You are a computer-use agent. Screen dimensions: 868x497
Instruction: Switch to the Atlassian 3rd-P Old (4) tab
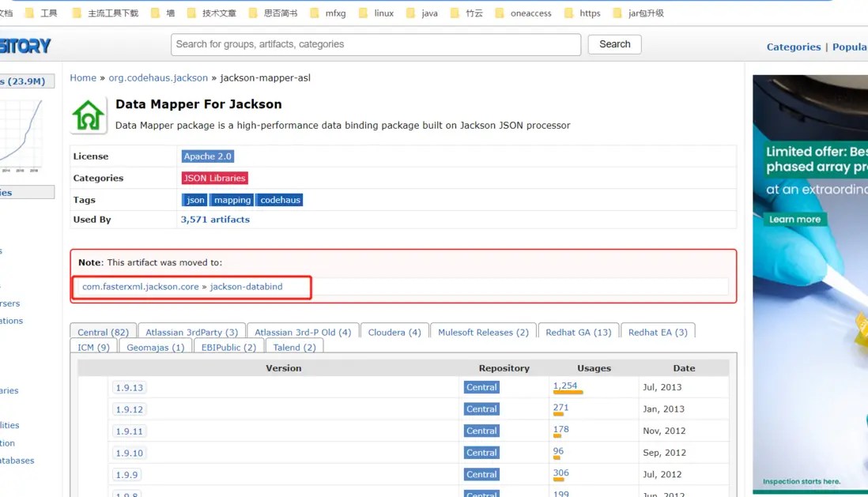pos(303,332)
